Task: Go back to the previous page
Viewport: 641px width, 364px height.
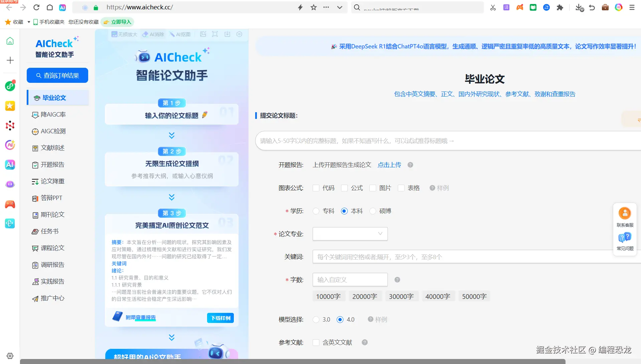Action: click(9, 7)
